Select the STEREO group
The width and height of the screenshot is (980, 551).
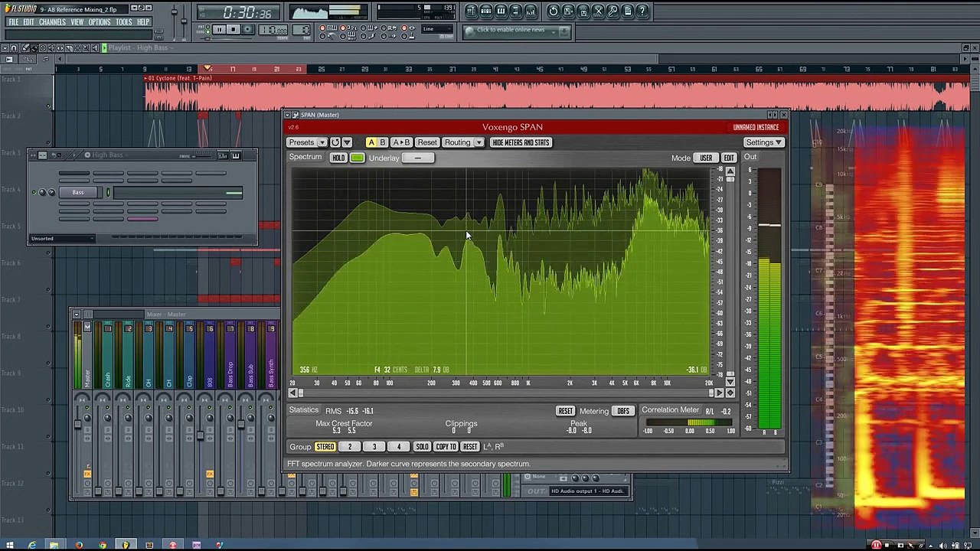pos(325,447)
